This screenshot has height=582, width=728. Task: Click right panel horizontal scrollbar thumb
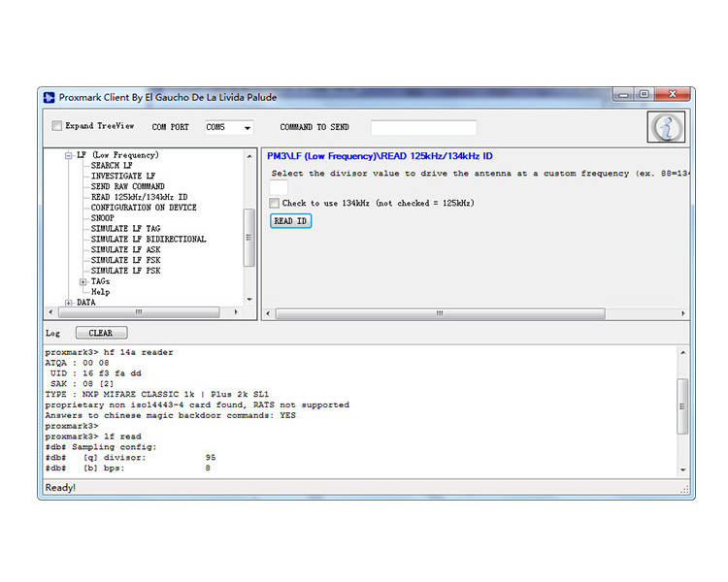(440, 313)
